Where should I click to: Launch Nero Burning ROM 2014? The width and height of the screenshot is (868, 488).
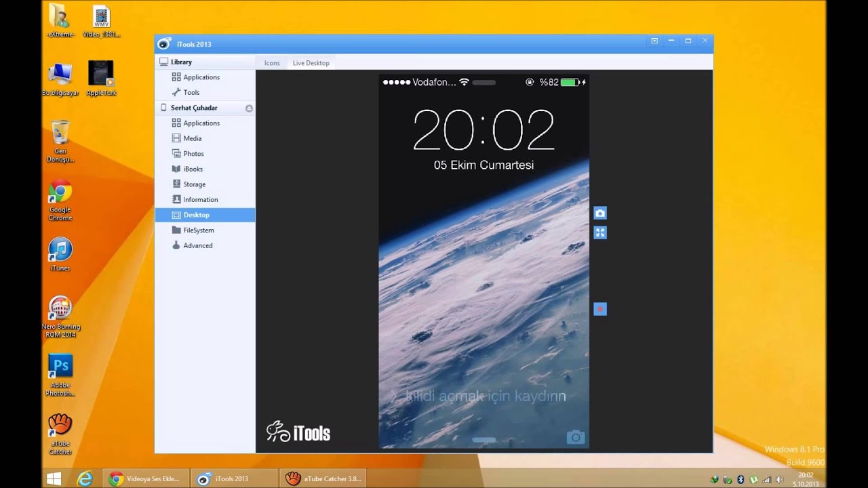click(60, 317)
